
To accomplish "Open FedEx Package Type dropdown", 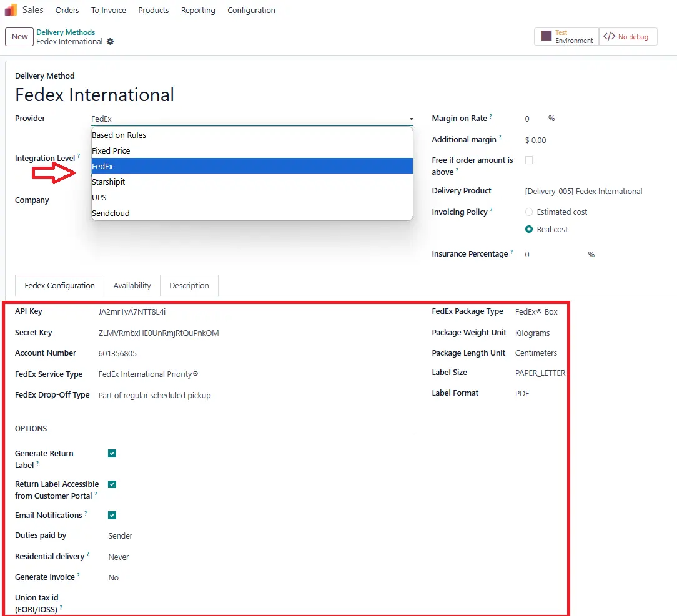I will [x=536, y=311].
